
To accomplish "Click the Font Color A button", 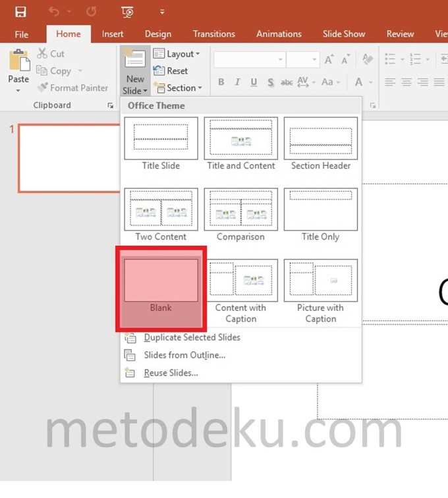I will pyautogui.click(x=358, y=82).
